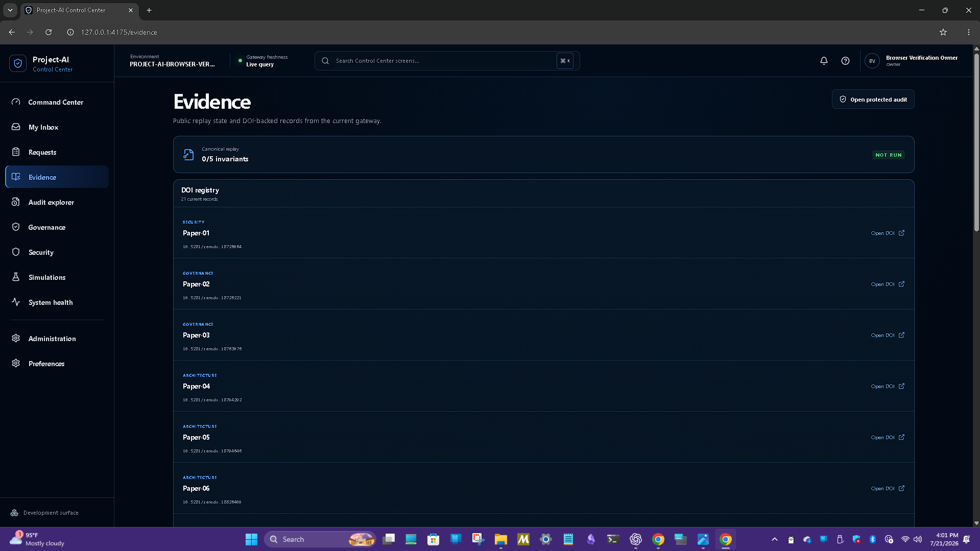The width and height of the screenshot is (980, 551).
Task: Click the external link icon for Paper-05
Action: 901,437
